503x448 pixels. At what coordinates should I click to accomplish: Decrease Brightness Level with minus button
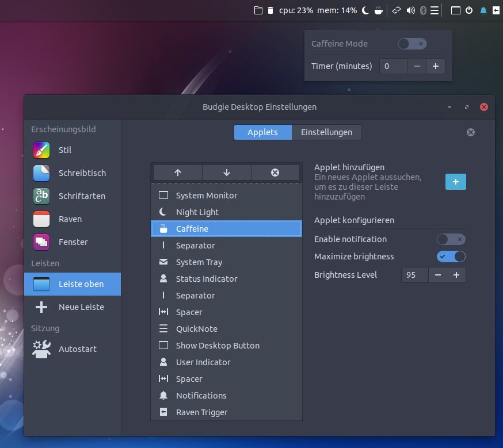(438, 275)
